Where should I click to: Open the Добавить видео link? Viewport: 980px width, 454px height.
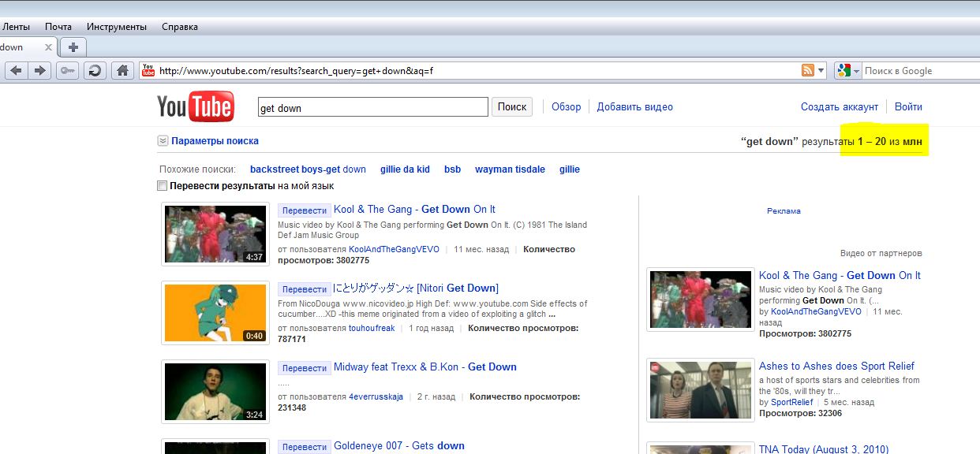[x=635, y=107]
